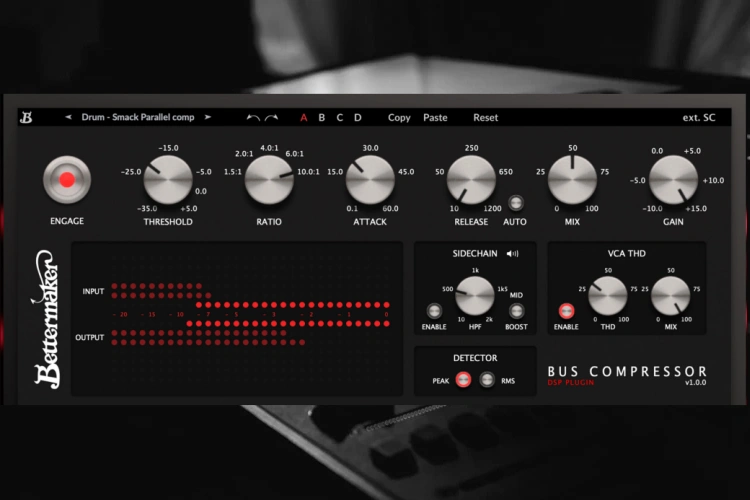Toggle the MID BOOST button

pos(516,311)
